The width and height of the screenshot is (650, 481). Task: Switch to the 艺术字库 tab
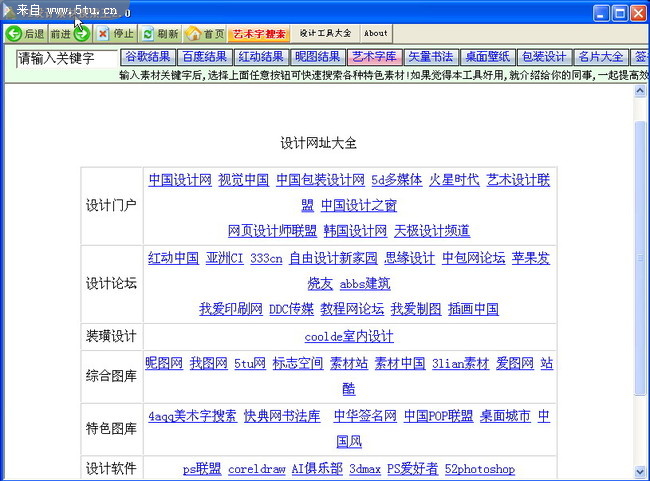[x=374, y=57]
